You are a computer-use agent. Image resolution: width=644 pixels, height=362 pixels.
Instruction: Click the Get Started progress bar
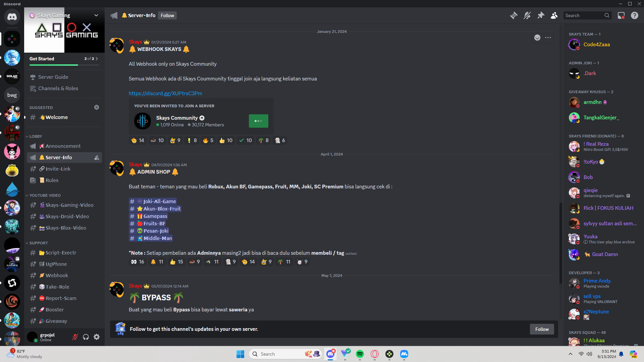[64, 65]
